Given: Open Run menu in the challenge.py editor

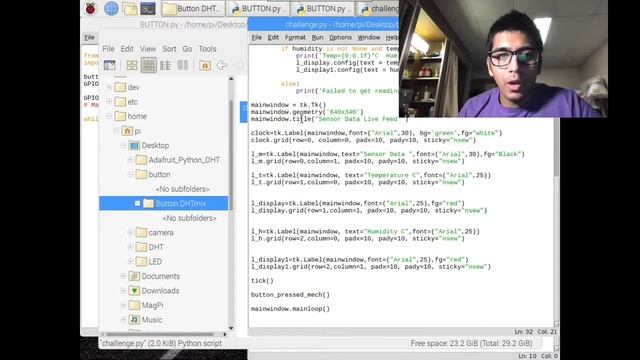Looking at the screenshot, I should pyautogui.click(x=317, y=37).
